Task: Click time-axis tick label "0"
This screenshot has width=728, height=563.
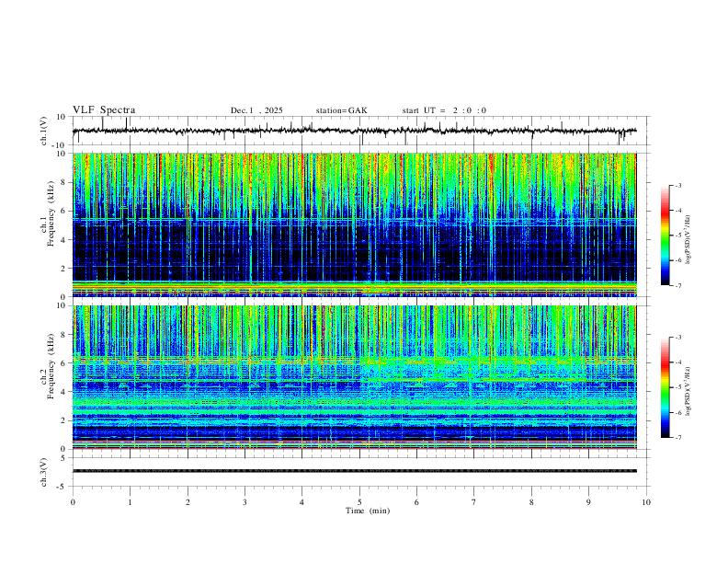Action: (73, 502)
